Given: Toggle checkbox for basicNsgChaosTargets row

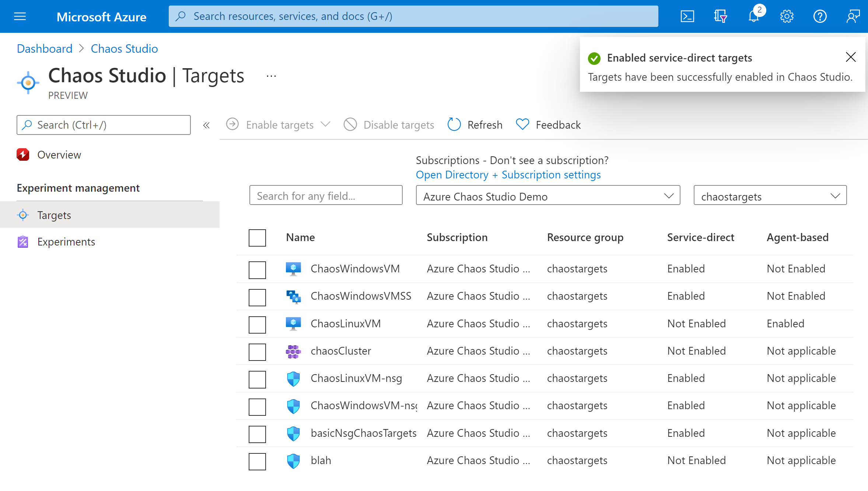Looking at the screenshot, I should [258, 433].
